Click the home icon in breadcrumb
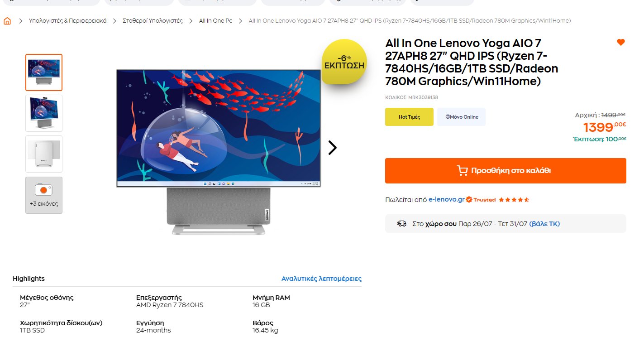644x342 pixels. [7, 21]
